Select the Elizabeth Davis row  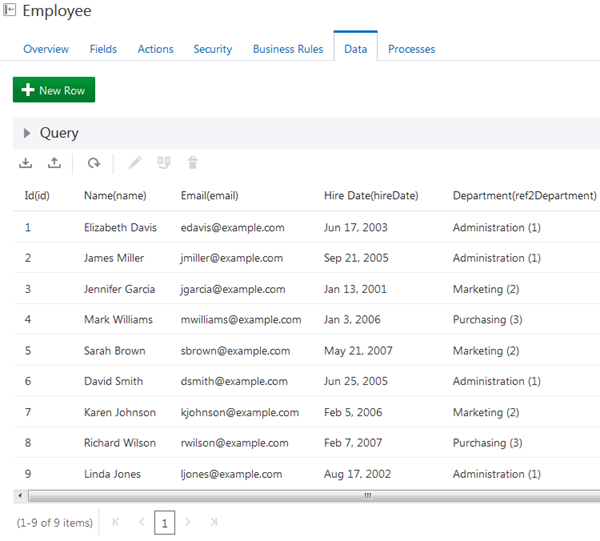[x=120, y=227]
